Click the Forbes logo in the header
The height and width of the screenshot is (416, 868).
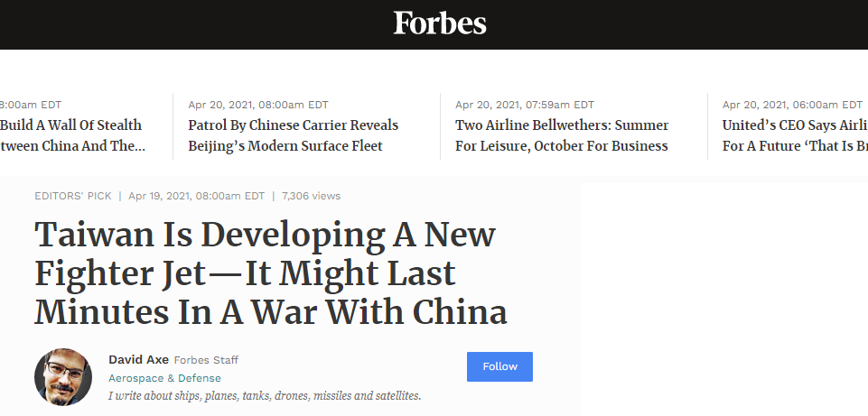pos(440,23)
